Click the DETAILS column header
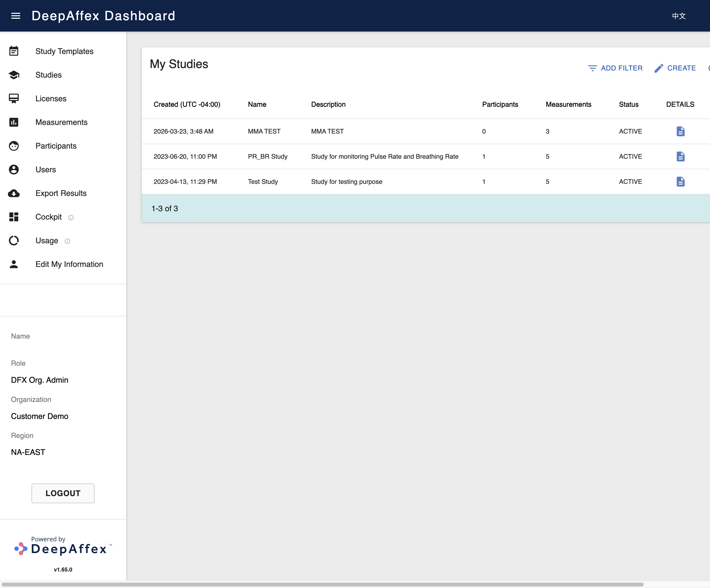The image size is (710, 588). point(680,104)
